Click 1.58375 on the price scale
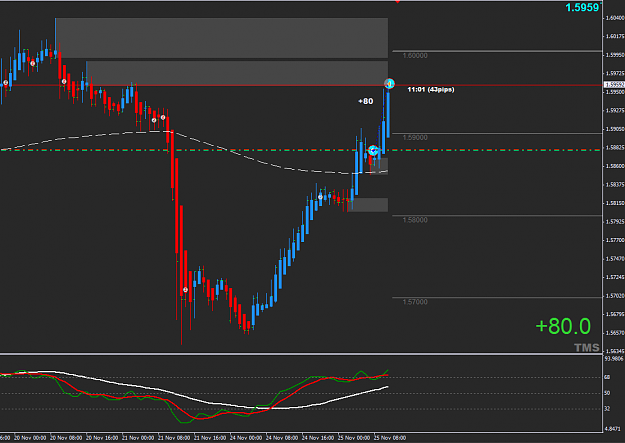This screenshot has width=625, height=443. tap(615, 185)
